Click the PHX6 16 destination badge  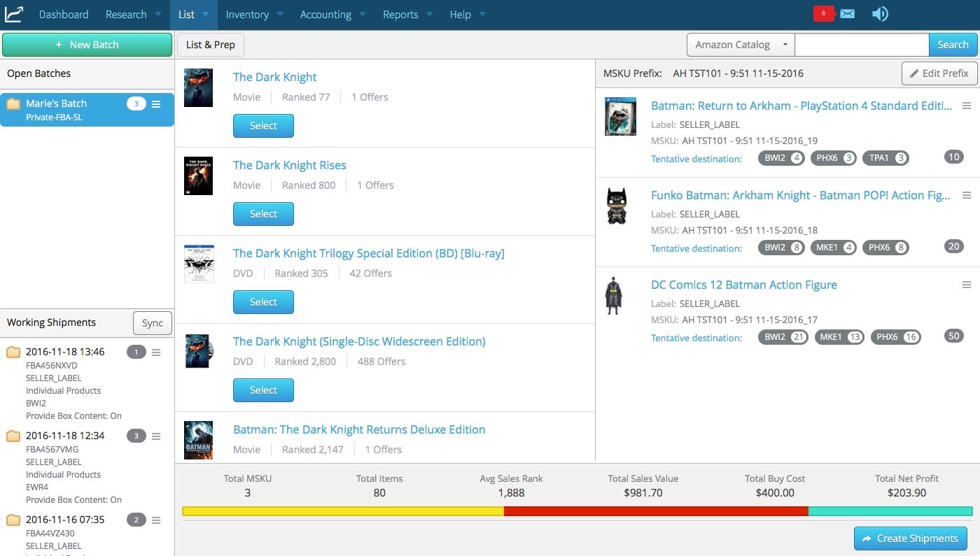[895, 337]
